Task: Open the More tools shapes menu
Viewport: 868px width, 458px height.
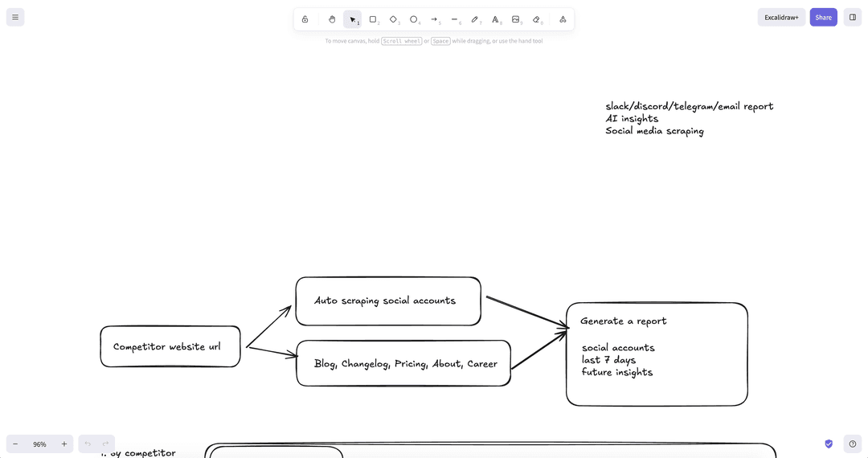Action: tap(563, 19)
